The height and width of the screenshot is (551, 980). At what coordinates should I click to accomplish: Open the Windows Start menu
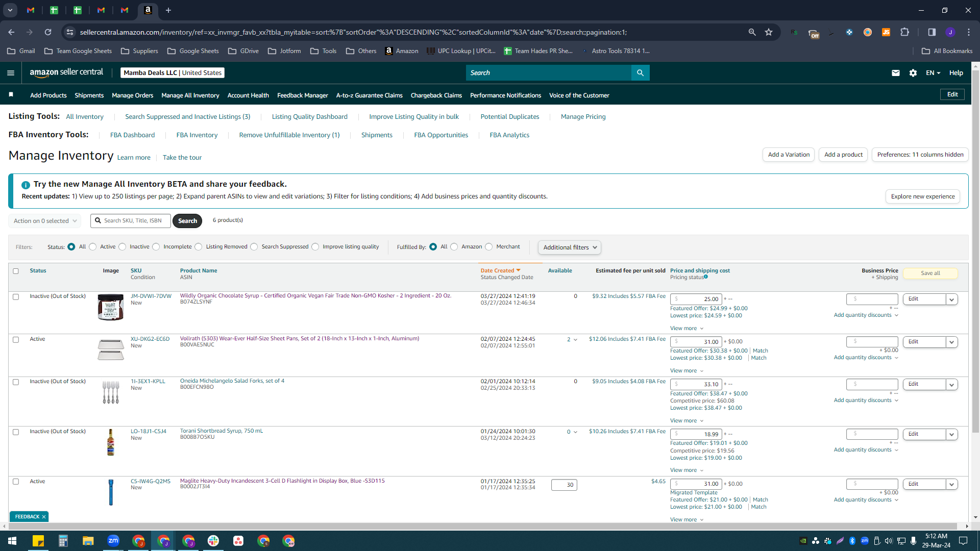click(x=12, y=540)
